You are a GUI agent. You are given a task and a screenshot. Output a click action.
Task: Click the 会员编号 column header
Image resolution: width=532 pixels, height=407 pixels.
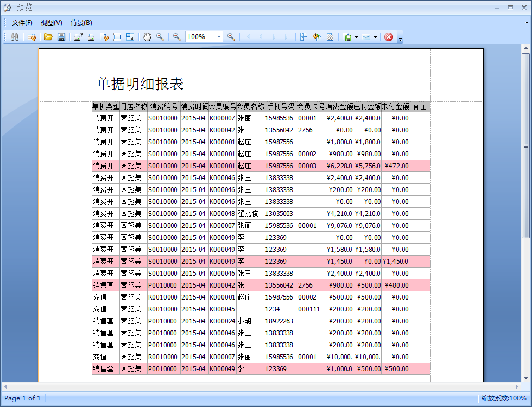(x=222, y=106)
